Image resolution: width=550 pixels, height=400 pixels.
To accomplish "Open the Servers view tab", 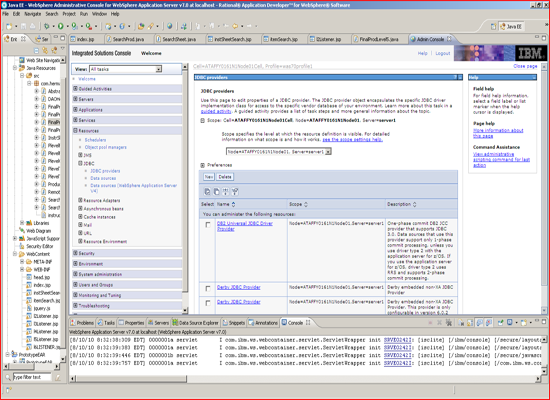I will click(x=158, y=323).
